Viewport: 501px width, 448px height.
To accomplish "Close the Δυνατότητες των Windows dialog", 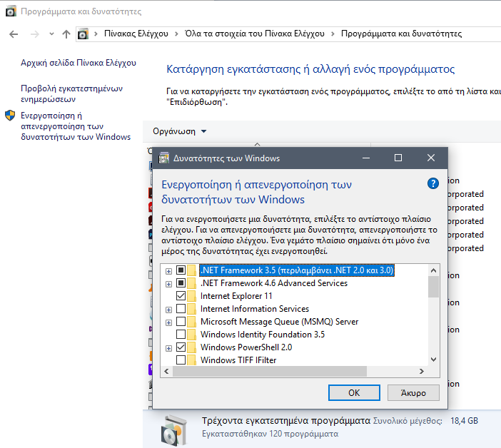I will coord(431,158).
